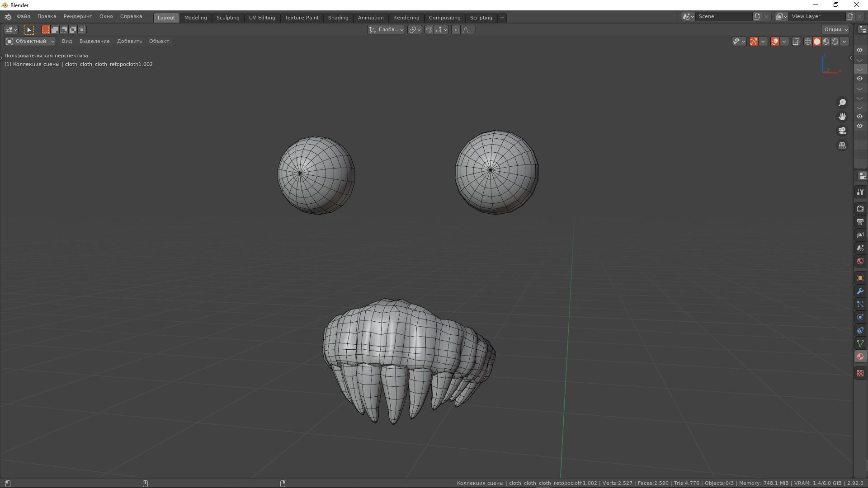Click the pan view hand icon
Viewport: 868px width, 488px height.
842,117
